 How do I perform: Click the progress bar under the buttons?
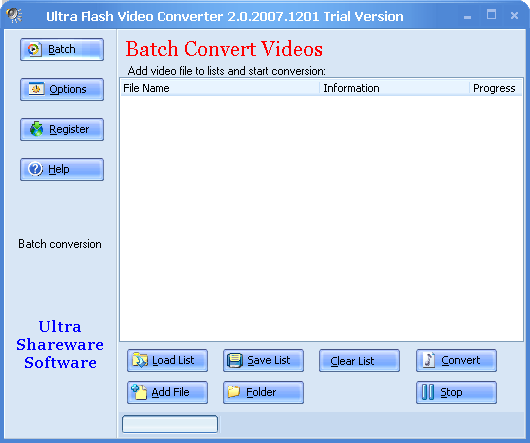click(170, 424)
